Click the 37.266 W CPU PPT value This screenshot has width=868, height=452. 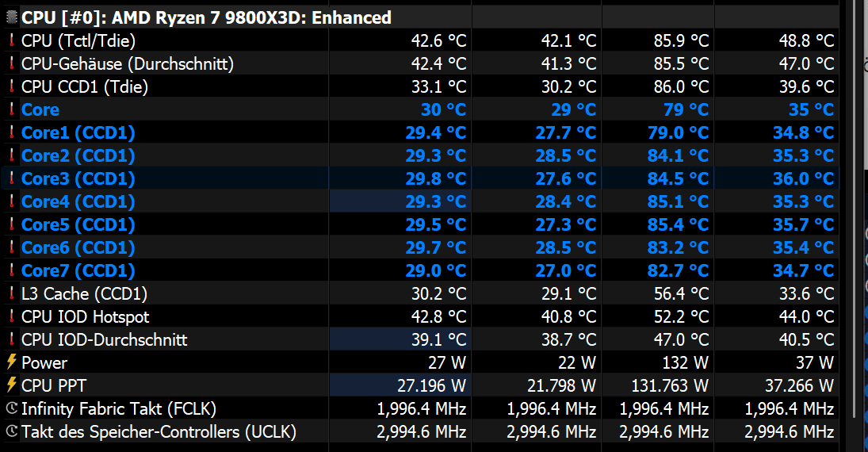[x=799, y=385]
